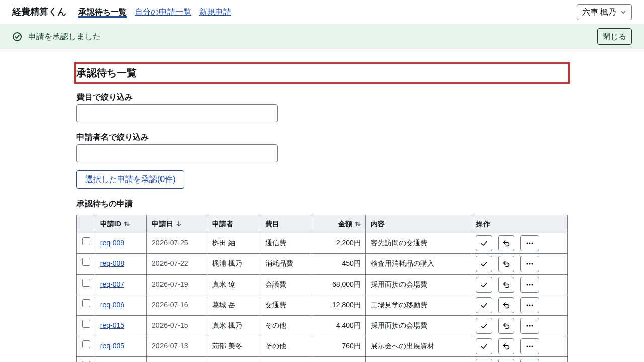Focus the 申請者名で絞り込み filter field
Image resolution: width=644 pixels, height=362 pixels.
(x=177, y=153)
